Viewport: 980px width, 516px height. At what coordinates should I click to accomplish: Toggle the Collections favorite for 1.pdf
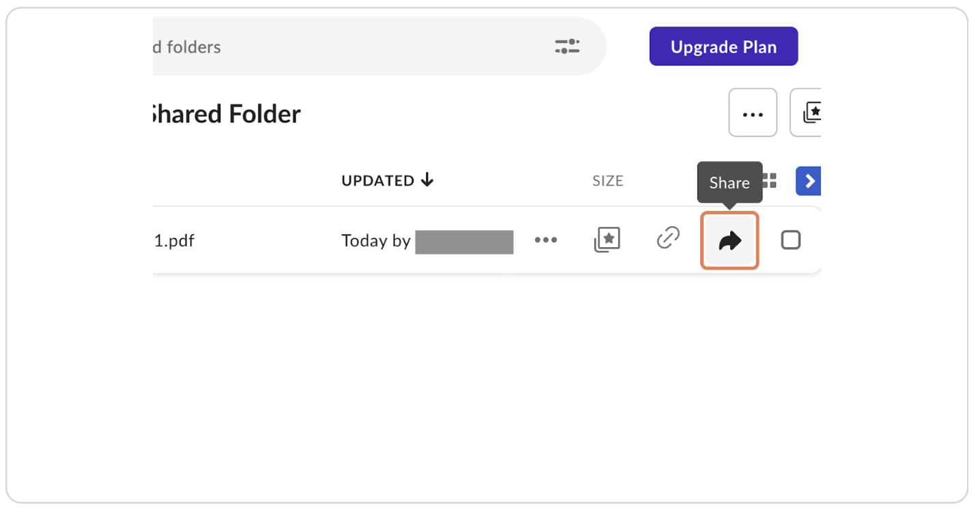pyautogui.click(x=606, y=240)
